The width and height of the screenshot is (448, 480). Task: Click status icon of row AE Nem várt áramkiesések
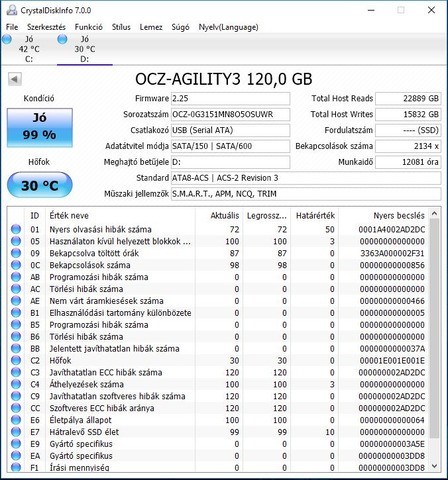[x=16, y=301]
